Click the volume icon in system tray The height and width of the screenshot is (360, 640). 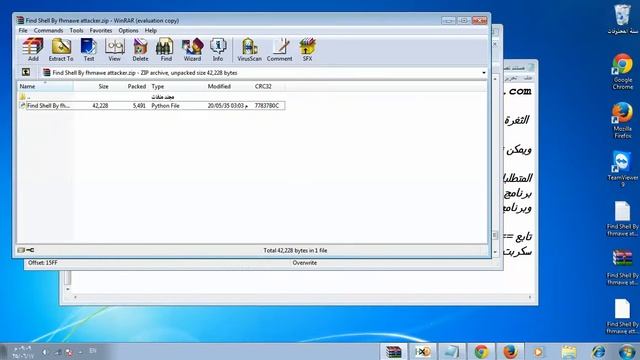coord(44,352)
